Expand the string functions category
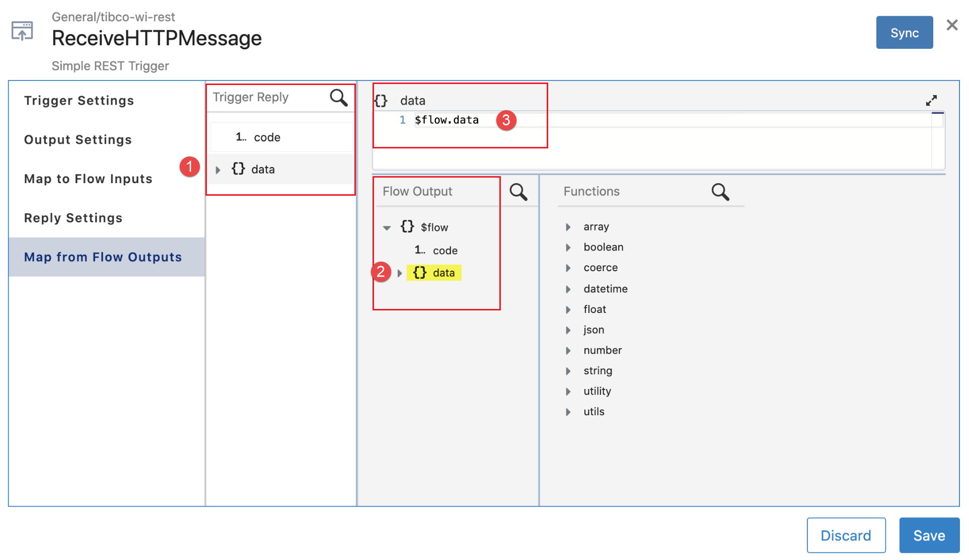Screen dimensions: 969x560 pyautogui.click(x=568, y=371)
